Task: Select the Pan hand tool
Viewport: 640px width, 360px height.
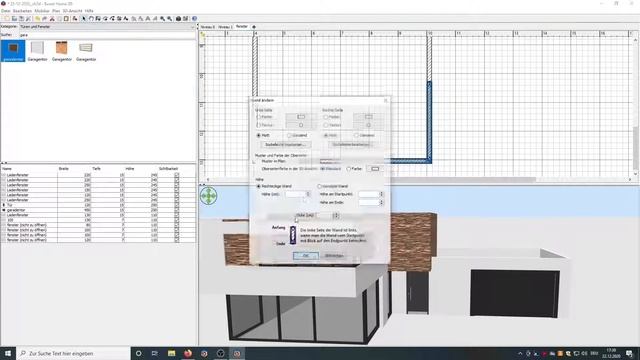Action: pos(91,18)
